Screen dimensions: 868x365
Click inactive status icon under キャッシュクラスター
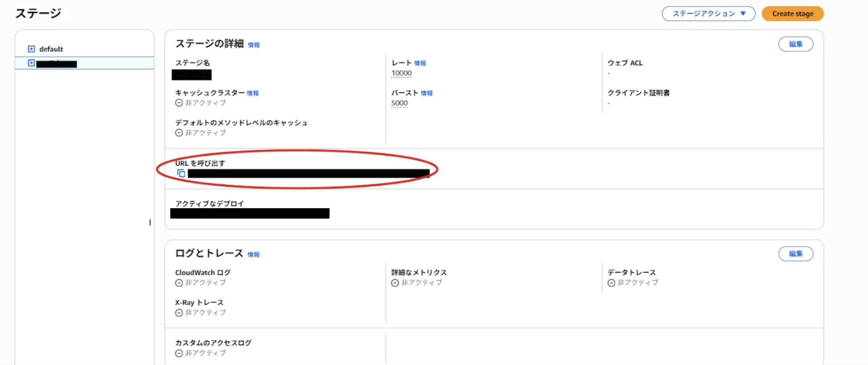[179, 103]
